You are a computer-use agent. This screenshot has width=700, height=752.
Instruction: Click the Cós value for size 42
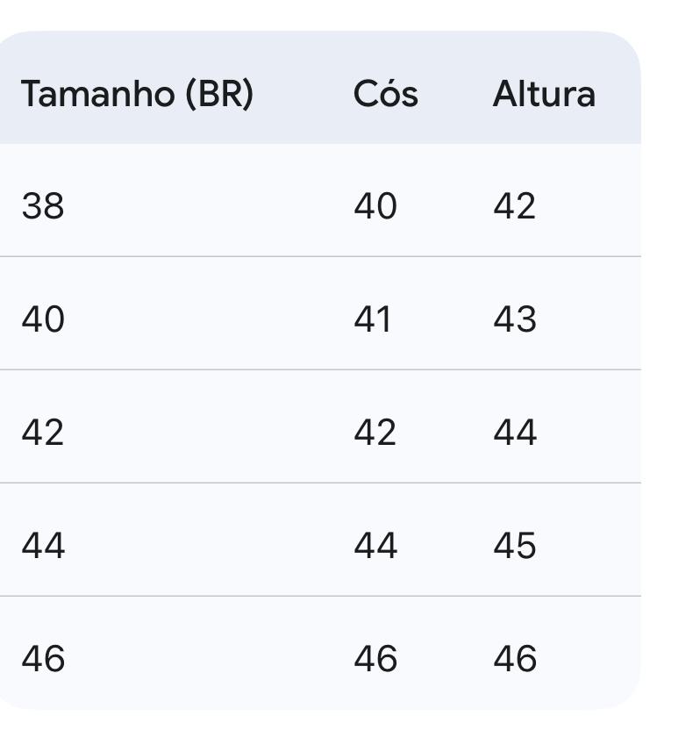375,433
